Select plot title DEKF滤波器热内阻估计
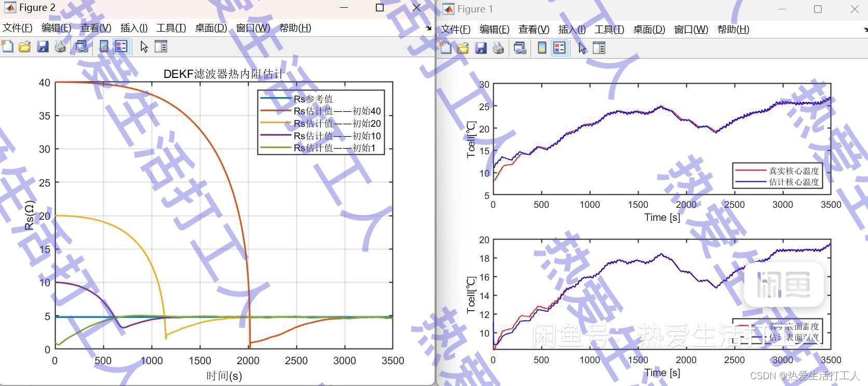This screenshot has width=868, height=386. pyautogui.click(x=224, y=74)
